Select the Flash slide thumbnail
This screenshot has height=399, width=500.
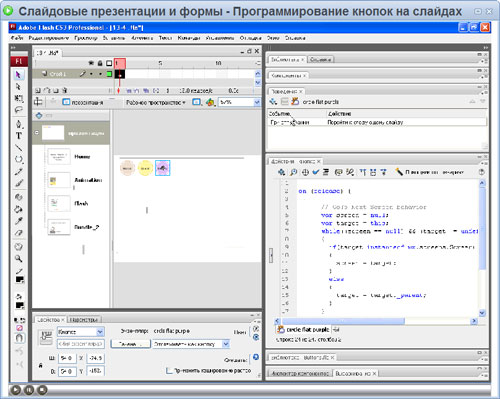[59, 204]
